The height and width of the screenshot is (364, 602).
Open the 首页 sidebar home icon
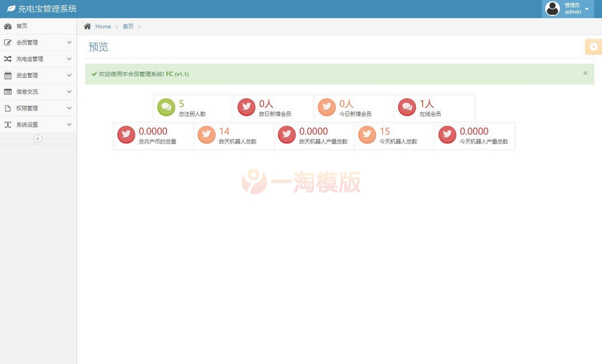coord(9,26)
